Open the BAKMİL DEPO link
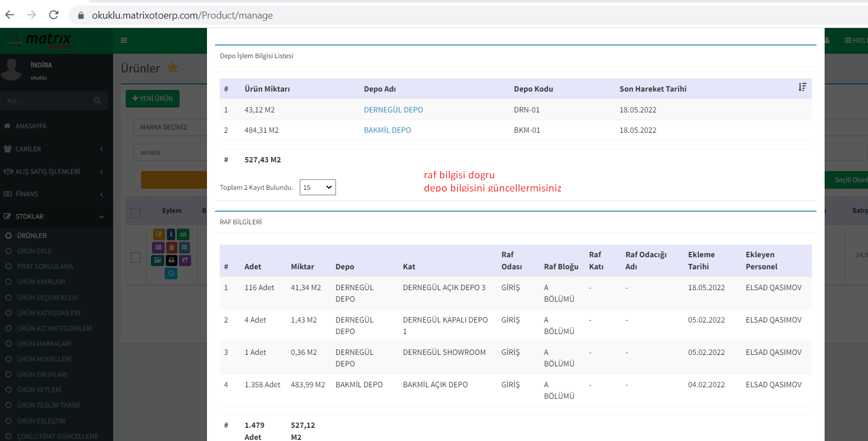 coord(387,130)
